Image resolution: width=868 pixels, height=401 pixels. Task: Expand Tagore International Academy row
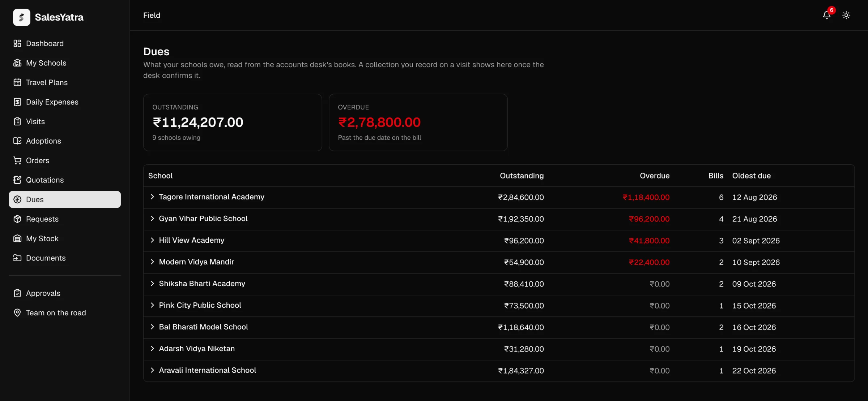pos(152,197)
